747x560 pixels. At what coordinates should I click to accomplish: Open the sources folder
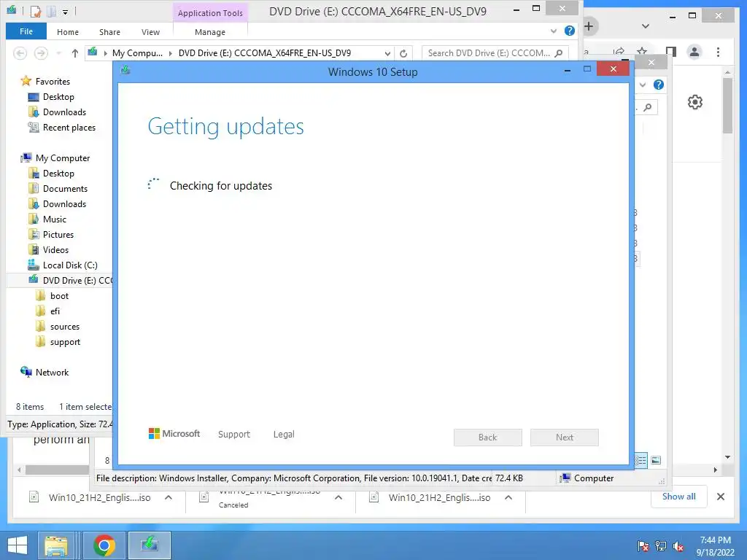[65, 327]
